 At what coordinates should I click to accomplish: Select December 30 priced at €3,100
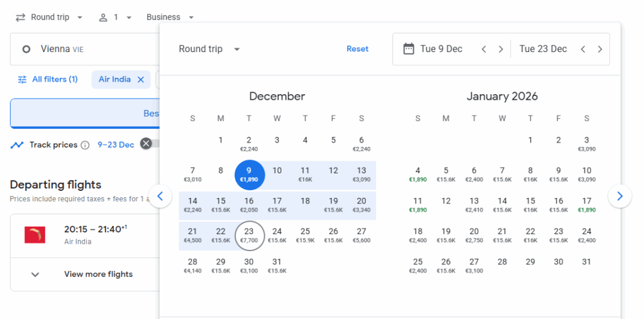pyautogui.click(x=249, y=265)
